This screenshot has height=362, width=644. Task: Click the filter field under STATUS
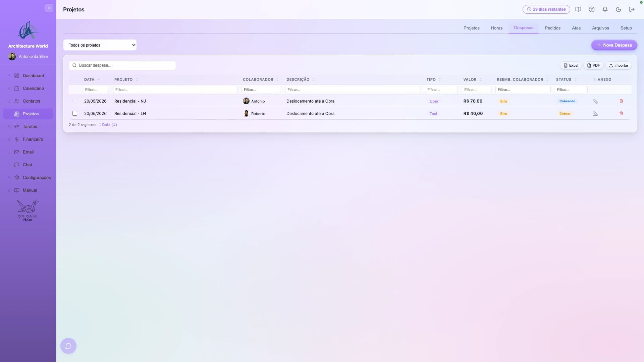[571, 89]
